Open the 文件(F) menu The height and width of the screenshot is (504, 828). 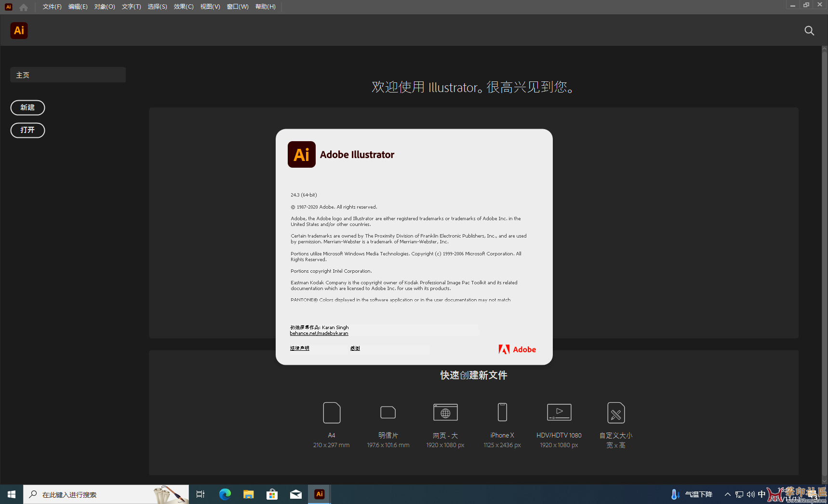click(x=52, y=7)
